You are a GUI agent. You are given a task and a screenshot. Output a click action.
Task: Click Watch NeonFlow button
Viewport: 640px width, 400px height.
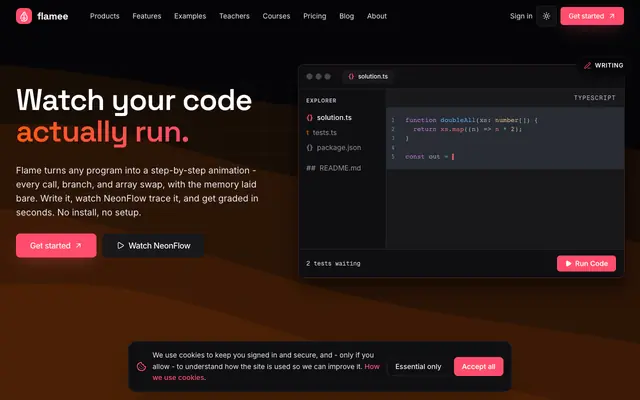[153, 246]
